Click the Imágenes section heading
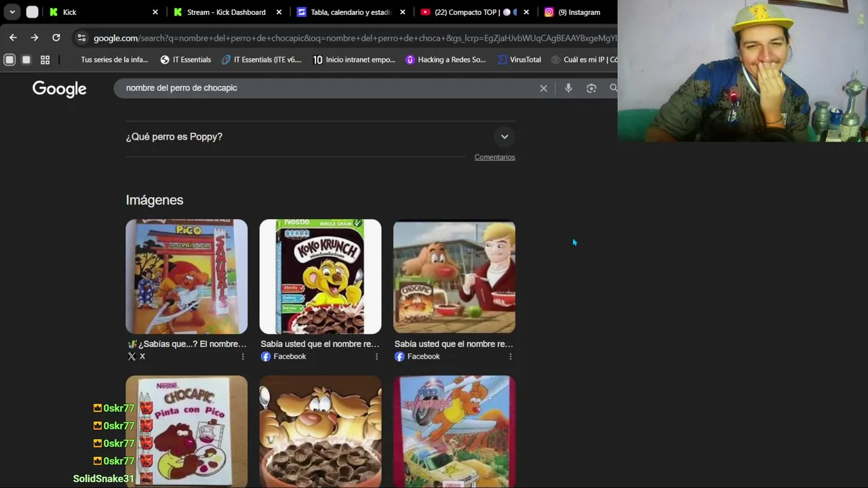868x488 pixels. [155, 200]
